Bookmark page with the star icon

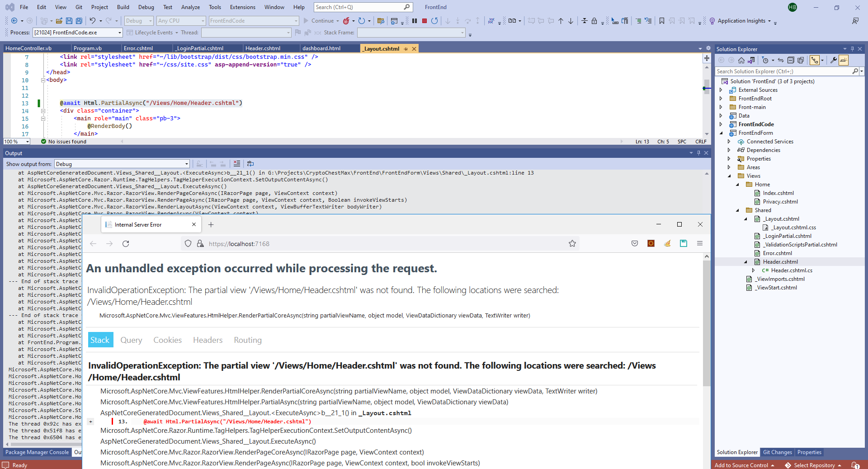click(572, 244)
